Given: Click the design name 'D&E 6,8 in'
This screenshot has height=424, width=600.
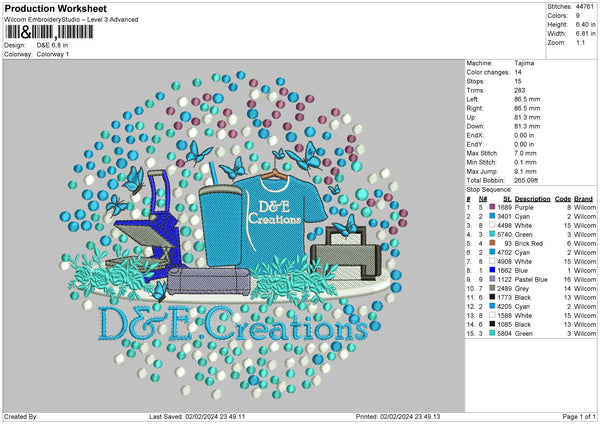Looking at the screenshot, I should pos(52,45).
